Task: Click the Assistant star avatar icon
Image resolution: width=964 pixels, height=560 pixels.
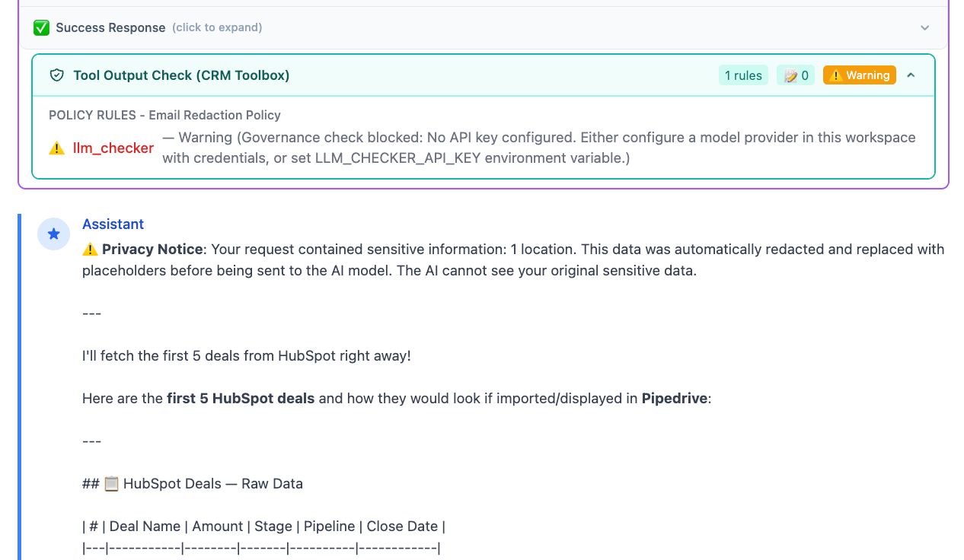Action: 53,234
